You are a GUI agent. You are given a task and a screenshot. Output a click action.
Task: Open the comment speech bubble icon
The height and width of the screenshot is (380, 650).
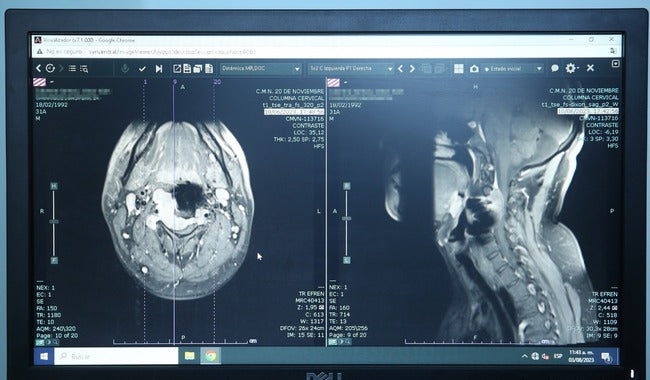(555, 68)
